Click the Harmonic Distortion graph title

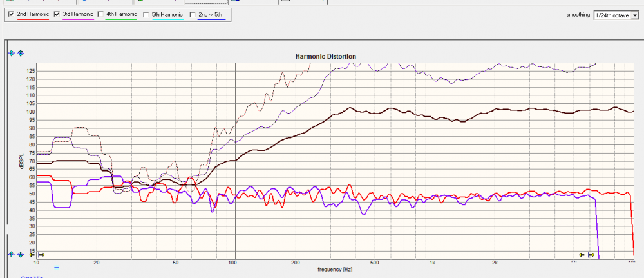pos(325,57)
